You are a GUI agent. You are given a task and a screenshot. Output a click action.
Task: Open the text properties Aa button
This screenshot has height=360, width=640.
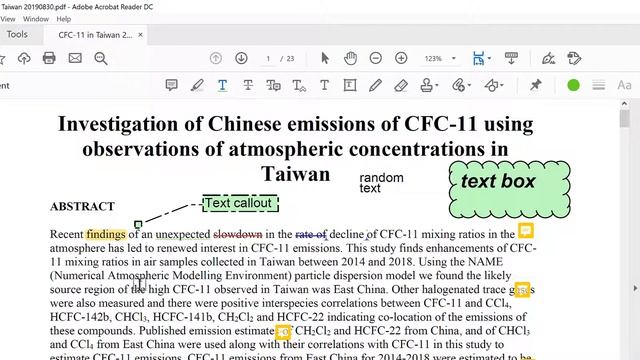(x=624, y=85)
